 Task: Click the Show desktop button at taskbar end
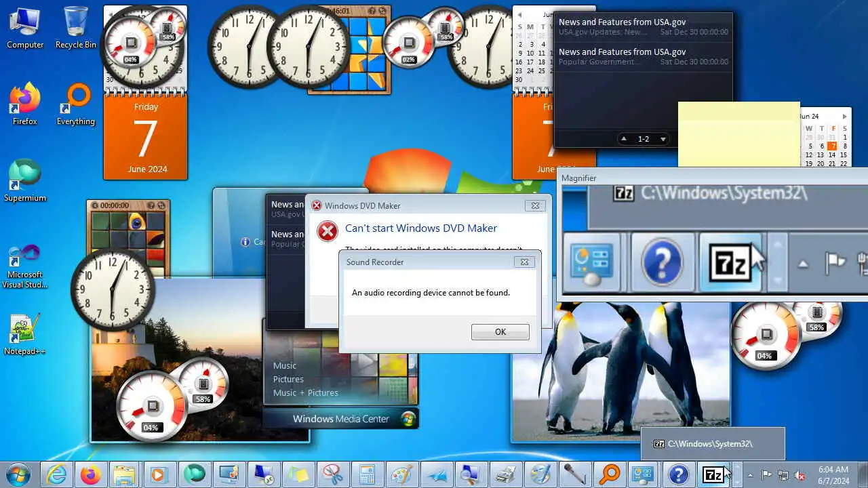pyautogui.click(x=863, y=475)
